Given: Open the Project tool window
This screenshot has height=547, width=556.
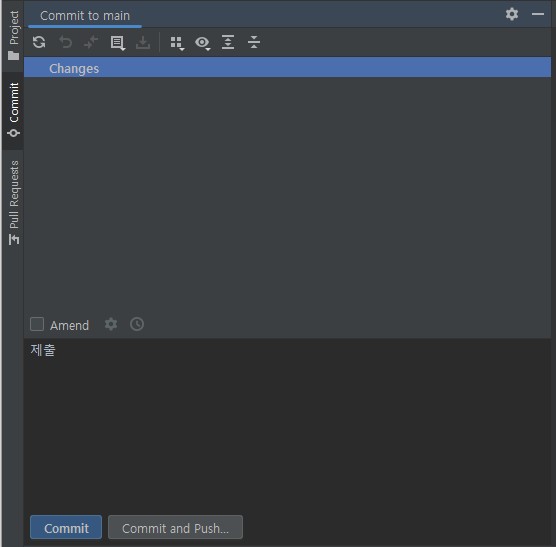Looking at the screenshot, I should pyautogui.click(x=13, y=35).
